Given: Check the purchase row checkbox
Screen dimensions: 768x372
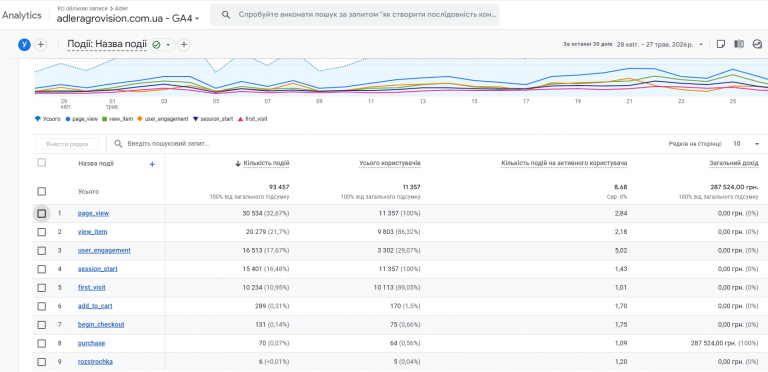Looking at the screenshot, I should point(42,344).
